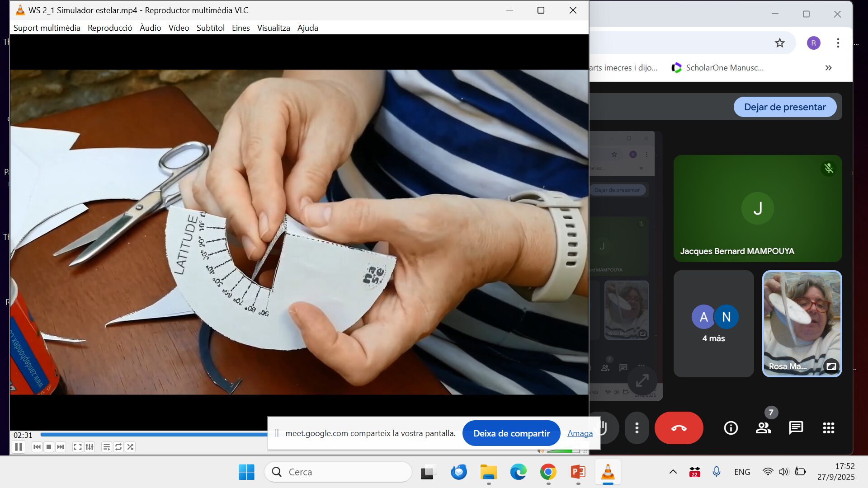Toggle loop playback mode
This screenshot has height=488, width=868.
pos(118,447)
